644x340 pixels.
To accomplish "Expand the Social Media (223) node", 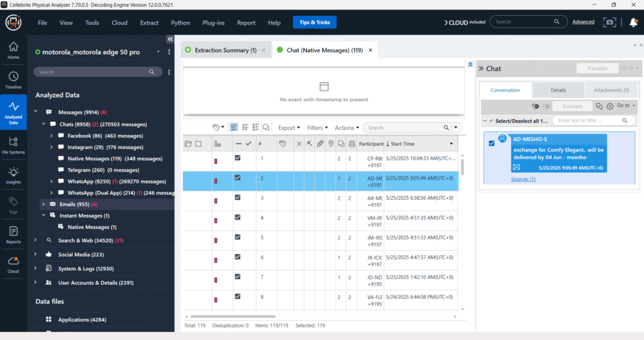I will [35, 254].
